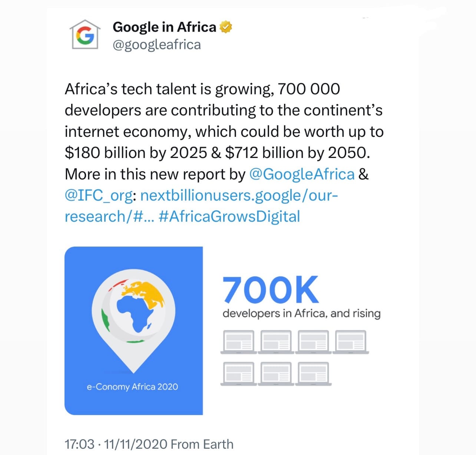Click the last laptop icon in the top row
This screenshot has width=476, height=455.
click(x=351, y=342)
